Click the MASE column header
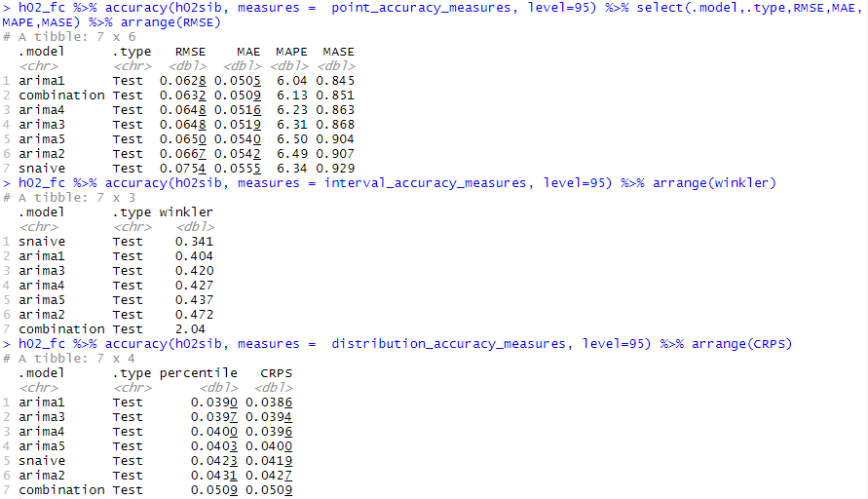868x499 pixels. 339,52
